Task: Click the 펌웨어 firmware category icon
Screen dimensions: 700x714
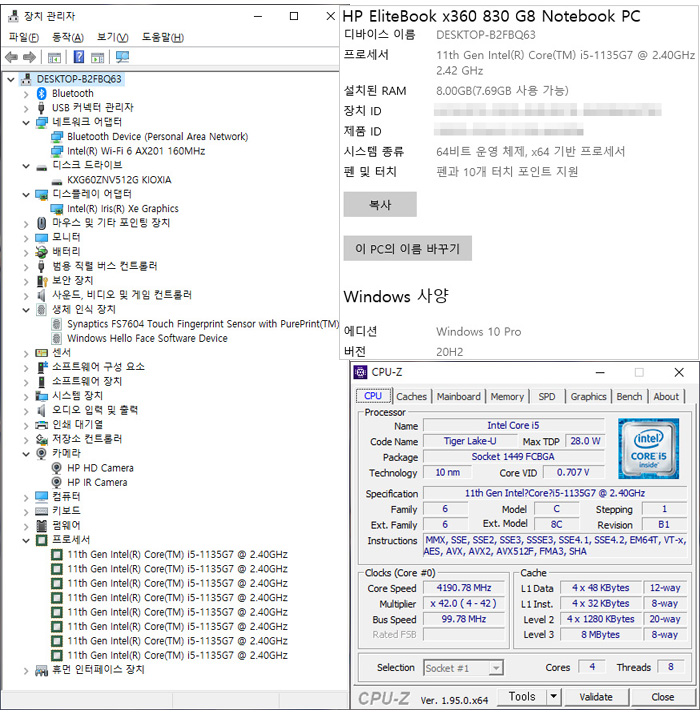Action: (x=41, y=526)
